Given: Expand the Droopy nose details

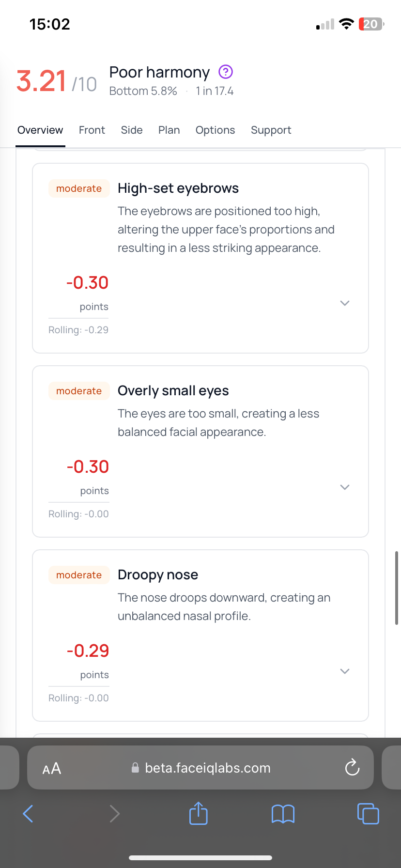Looking at the screenshot, I should click(x=345, y=671).
